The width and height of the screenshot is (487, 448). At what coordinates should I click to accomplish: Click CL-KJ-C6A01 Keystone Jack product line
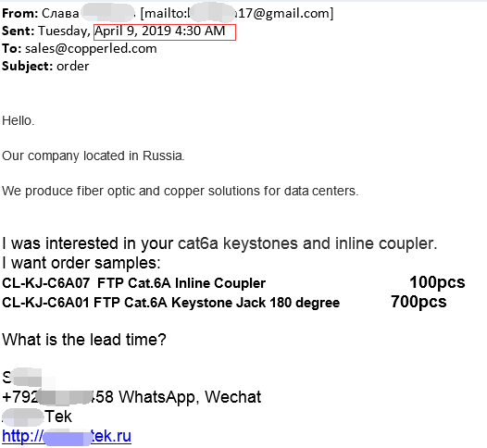pyautogui.click(x=171, y=303)
